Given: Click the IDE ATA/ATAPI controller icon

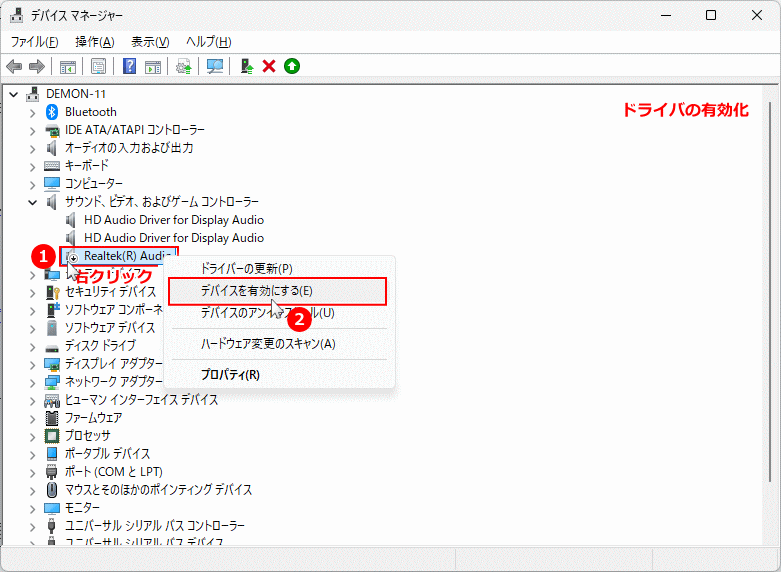Looking at the screenshot, I should 52,130.
